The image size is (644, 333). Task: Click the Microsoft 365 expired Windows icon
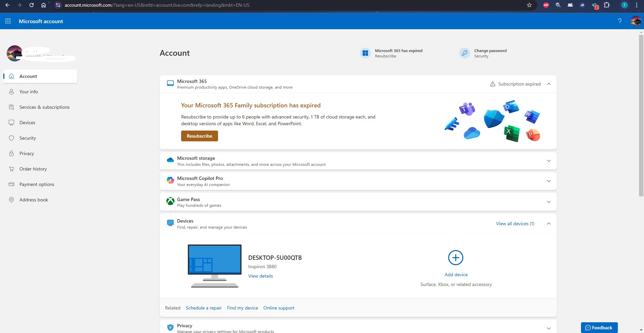pos(365,53)
